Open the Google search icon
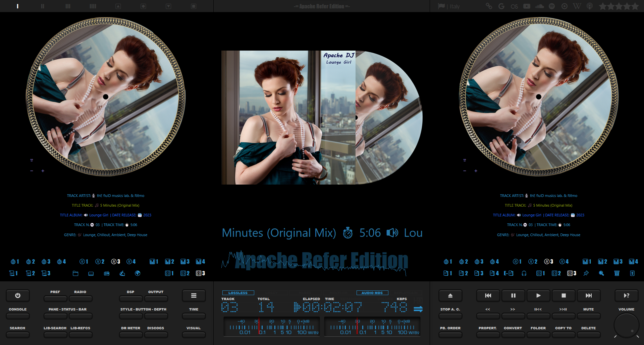The width and height of the screenshot is (644, 345). 501,6
